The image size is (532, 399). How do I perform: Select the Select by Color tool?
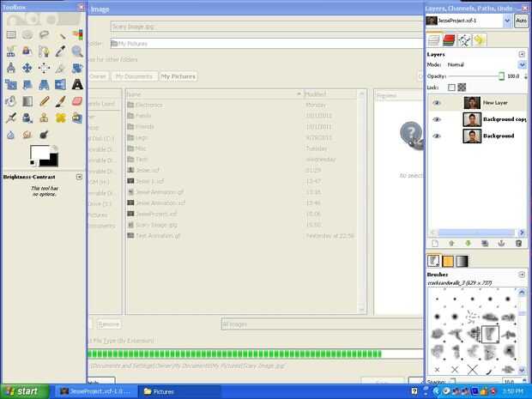click(x=77, y=34)
